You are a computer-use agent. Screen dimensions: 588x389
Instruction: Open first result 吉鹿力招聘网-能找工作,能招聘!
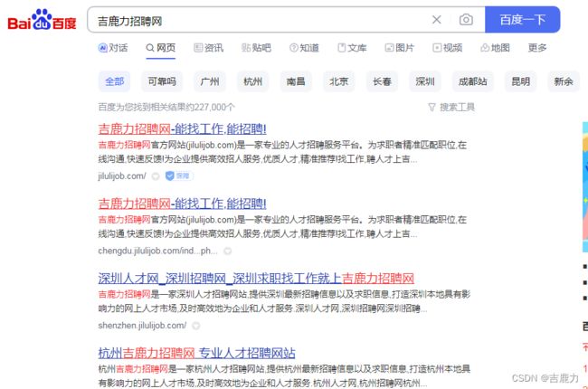coord(182,129)
